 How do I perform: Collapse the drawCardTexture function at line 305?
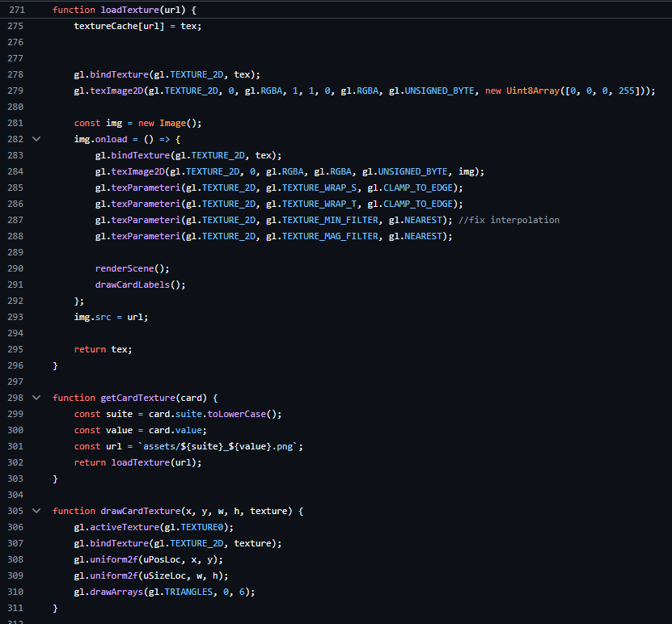click(x=36, y=511)
